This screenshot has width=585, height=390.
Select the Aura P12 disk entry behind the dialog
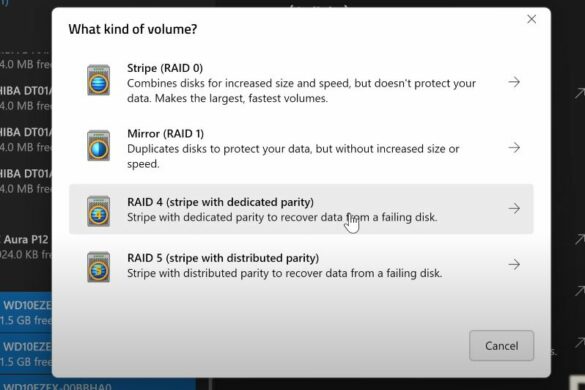(x=26, y=247)
